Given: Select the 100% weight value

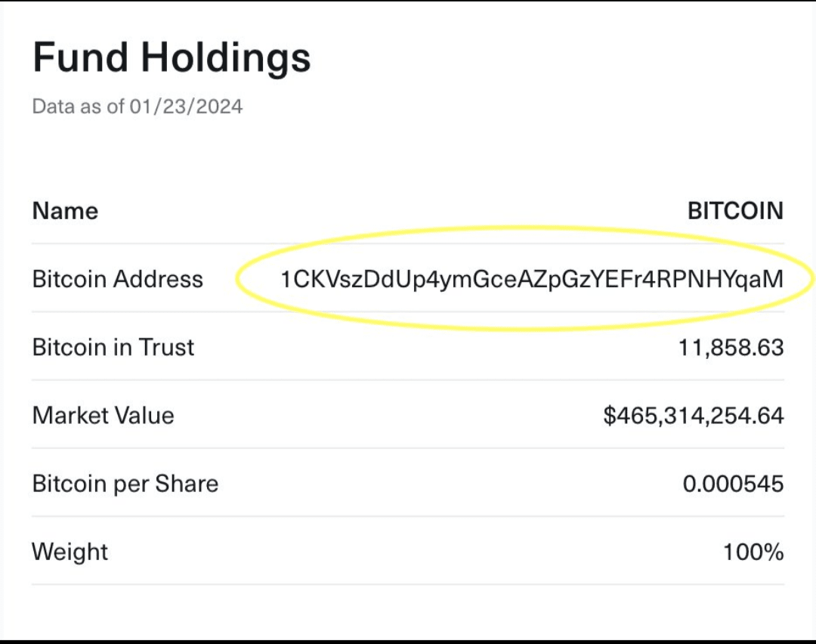Looking at the screenshot, I should click(753, 553).
